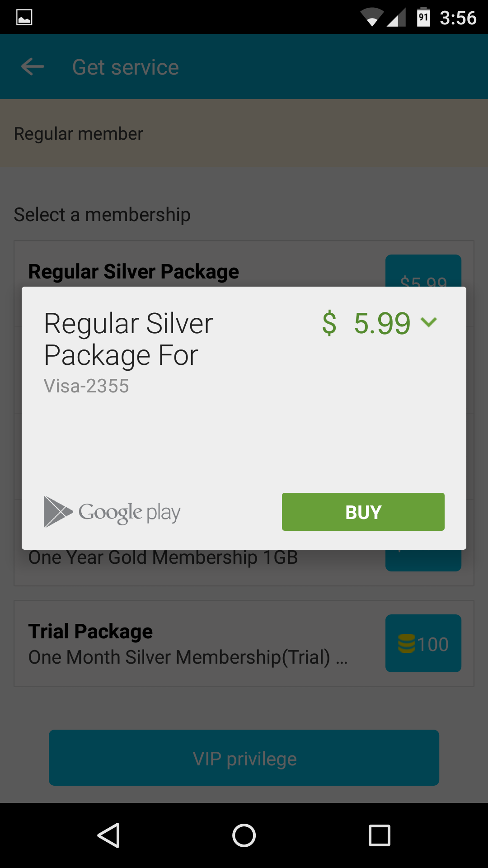Tap the back arrow in Get service header
Screen dimensions: 488x868
33,67
